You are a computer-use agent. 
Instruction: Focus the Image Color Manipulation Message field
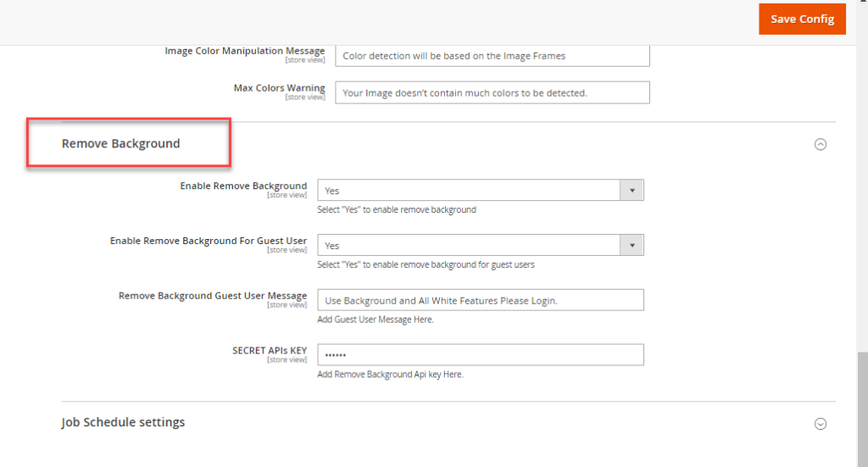point(492,56)
